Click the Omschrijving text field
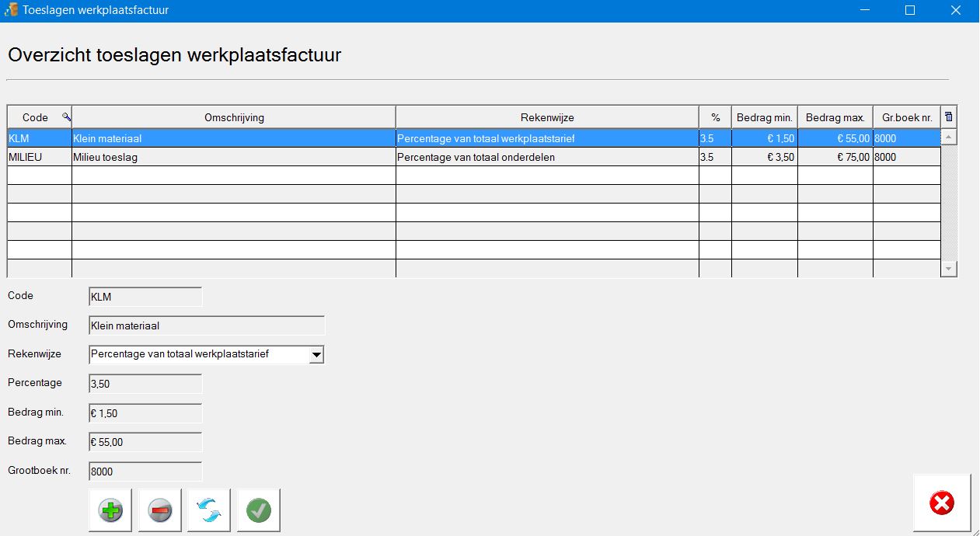980x536 pixels. [x=207, y=325]
